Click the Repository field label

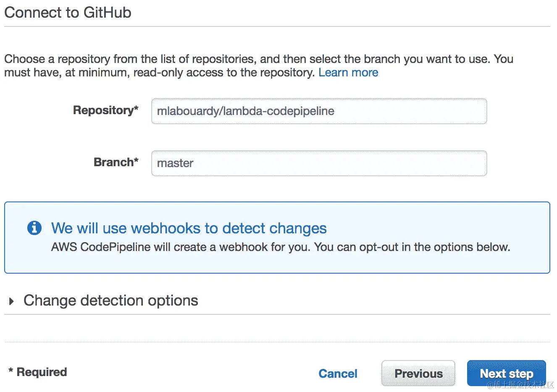click(x=103, y=110)
